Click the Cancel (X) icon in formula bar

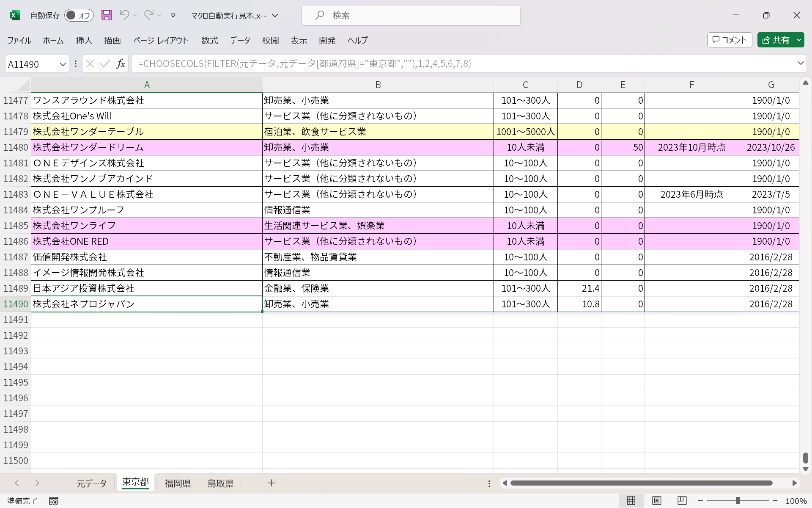pos(90,63)
